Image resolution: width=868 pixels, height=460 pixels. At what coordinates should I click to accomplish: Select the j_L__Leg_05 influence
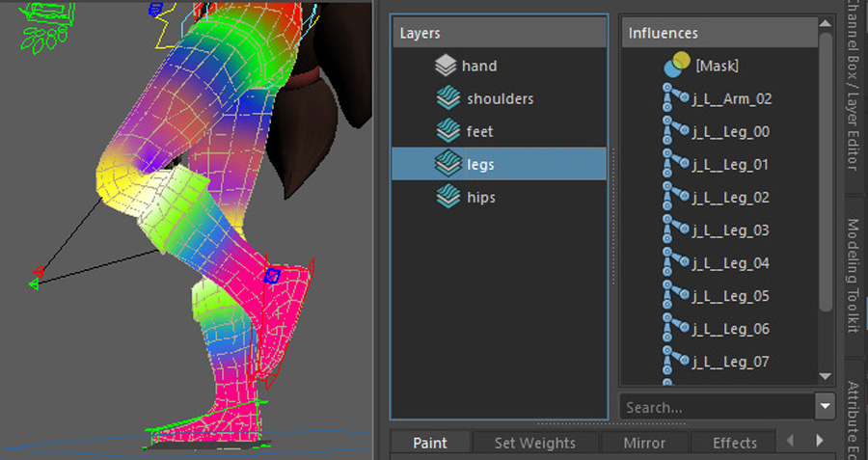pyautogui.click(x=731, y=296)
